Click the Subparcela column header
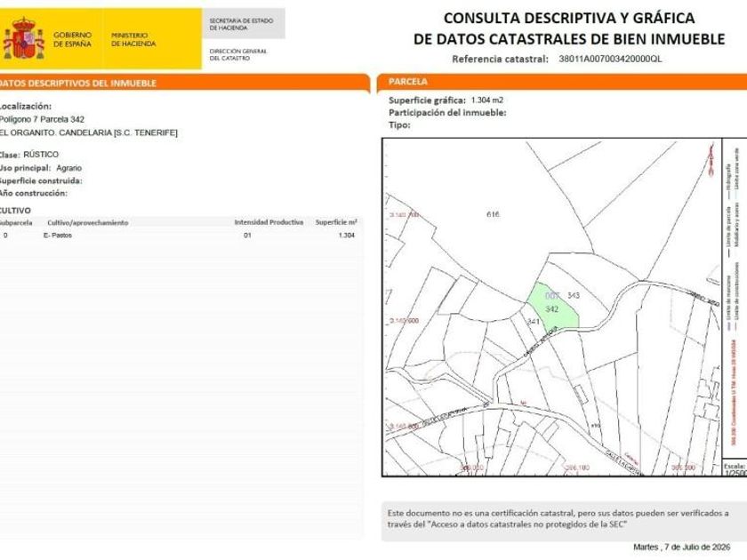 [16, 223]
